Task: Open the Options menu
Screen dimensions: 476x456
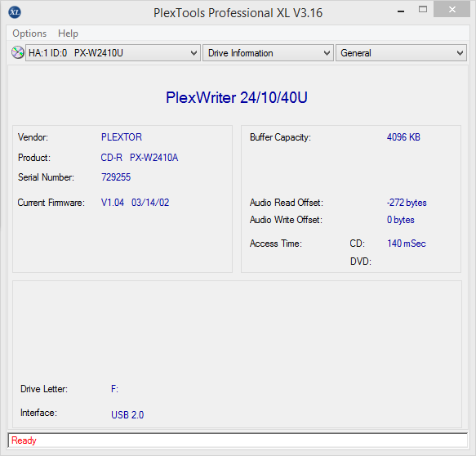Action: (x=29, y=34)
